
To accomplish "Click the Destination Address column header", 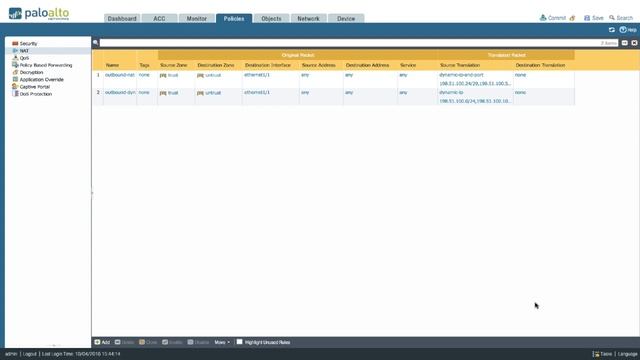I will (x=367, y=65).
